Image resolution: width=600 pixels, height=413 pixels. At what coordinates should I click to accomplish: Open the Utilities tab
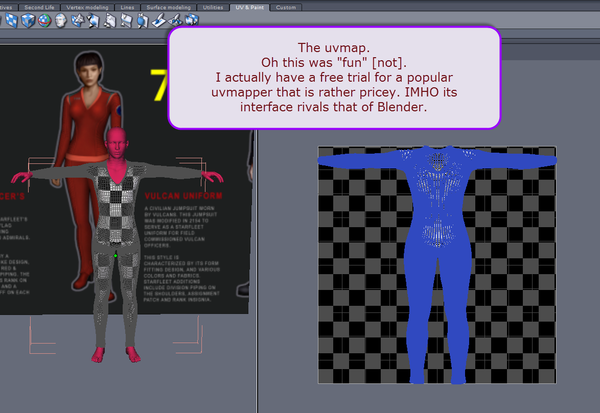pos(213,7)
